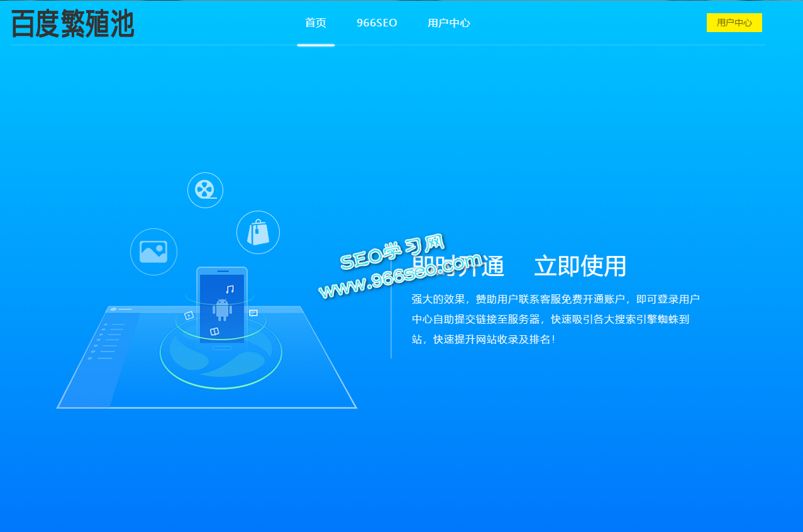Go to the 966SEO menu item

377,23
